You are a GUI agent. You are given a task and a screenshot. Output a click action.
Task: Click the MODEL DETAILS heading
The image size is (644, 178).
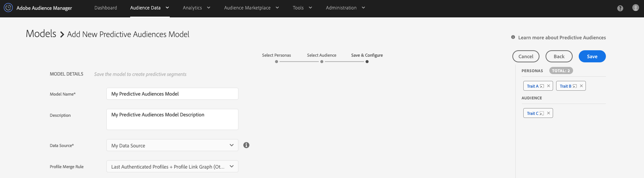tap(66, 74)
